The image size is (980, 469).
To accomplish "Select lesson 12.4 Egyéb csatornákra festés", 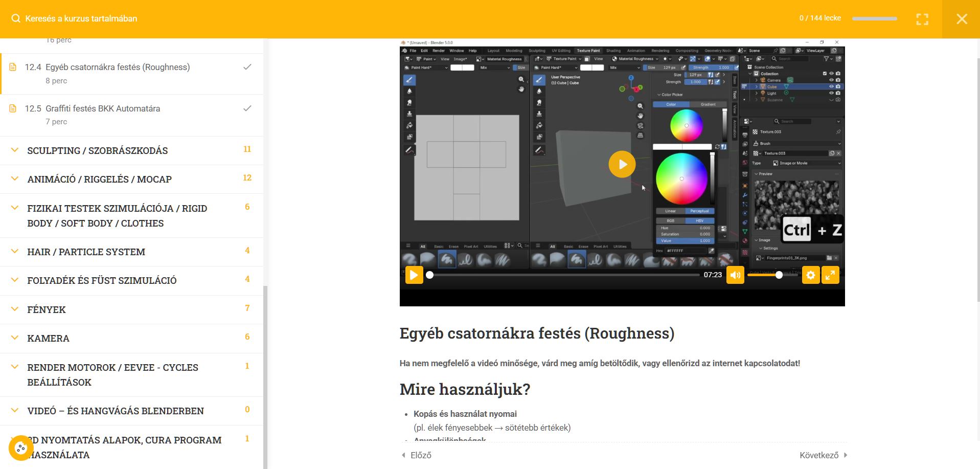I will (117, 67).
